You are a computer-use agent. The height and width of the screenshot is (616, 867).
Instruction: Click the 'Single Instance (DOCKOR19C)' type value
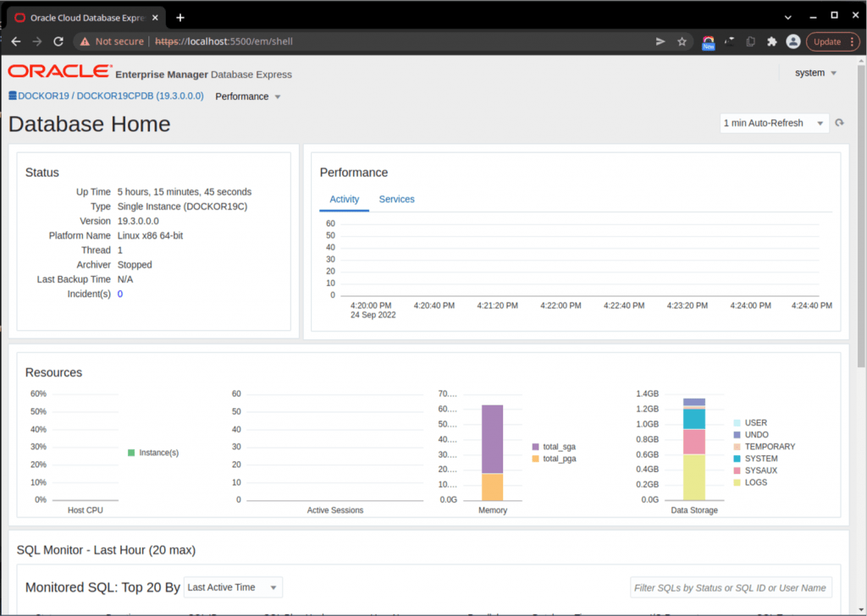coord(183,206)
